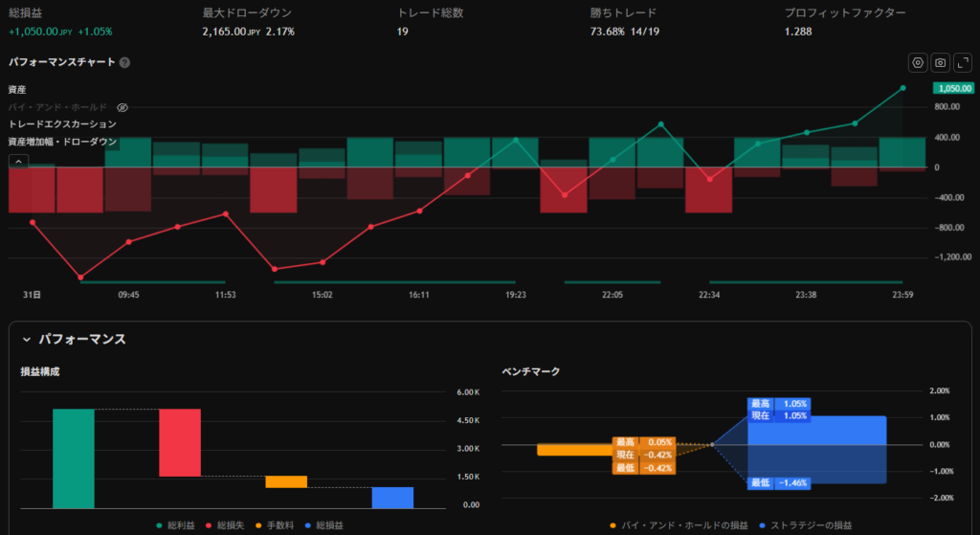Open performance chart settings hexagon icon

[918, 62]
